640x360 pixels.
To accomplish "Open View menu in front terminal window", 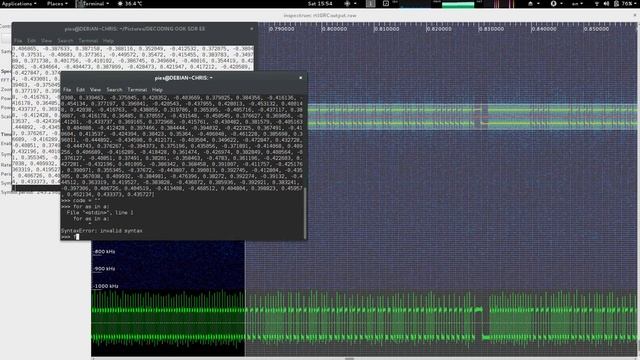I will click(x=96, y=89).
